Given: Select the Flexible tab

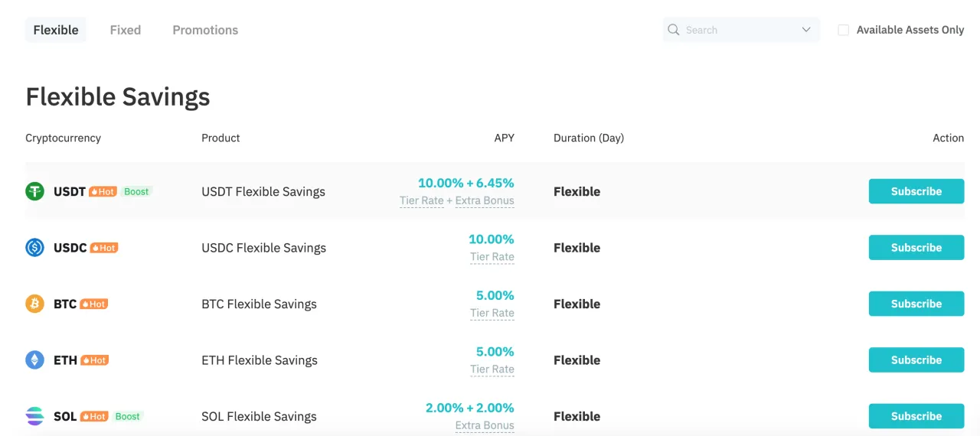Looking at the screenshot, I should (56, 30).
